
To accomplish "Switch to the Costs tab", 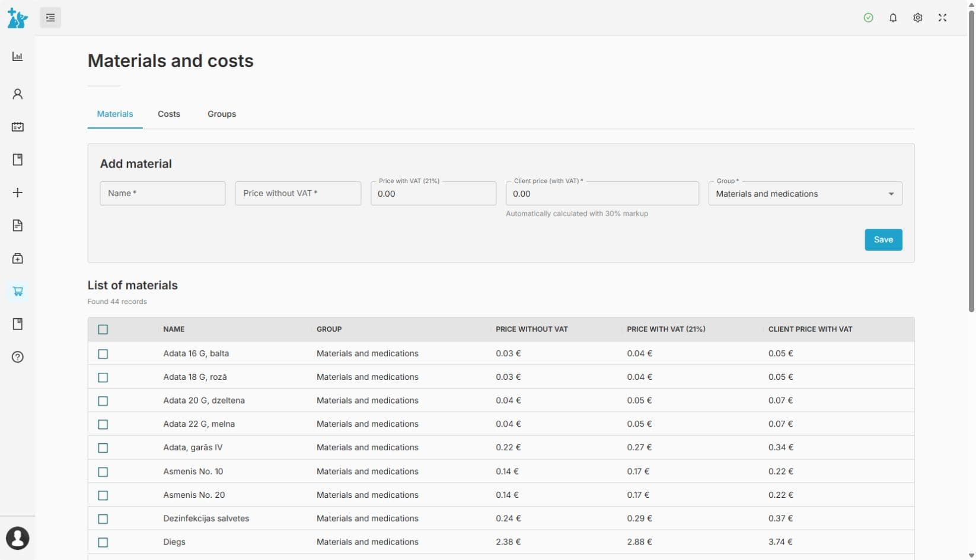I will pos(169,114).
